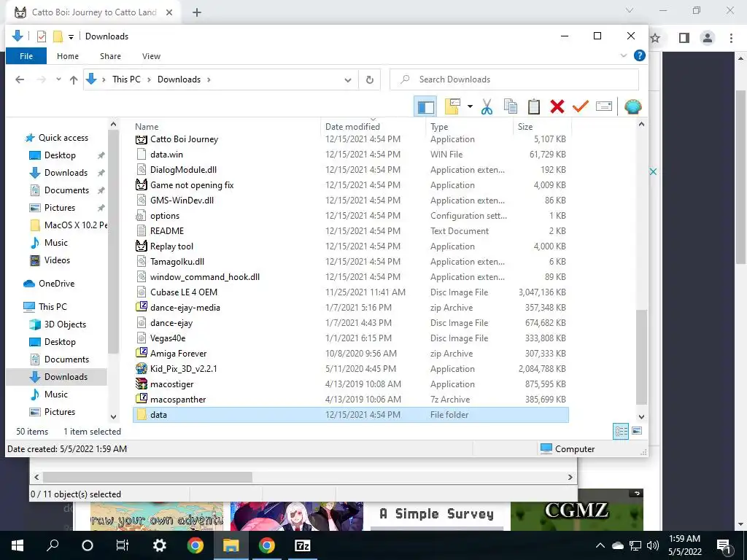Select the Replay tool application
Screen dimensions: 747x560
pyautogui.click(x=351, y=246)
